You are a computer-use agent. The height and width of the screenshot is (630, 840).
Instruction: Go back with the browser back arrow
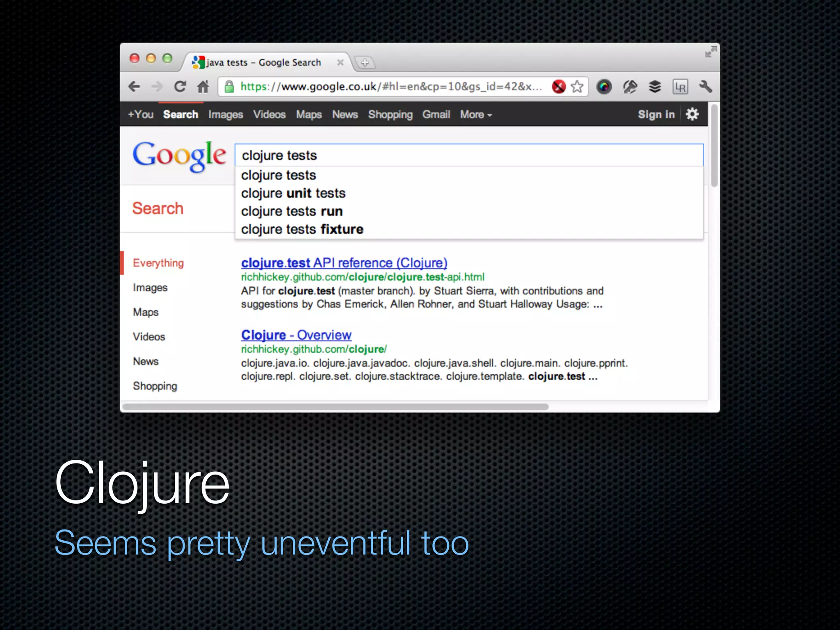[134, 87]
